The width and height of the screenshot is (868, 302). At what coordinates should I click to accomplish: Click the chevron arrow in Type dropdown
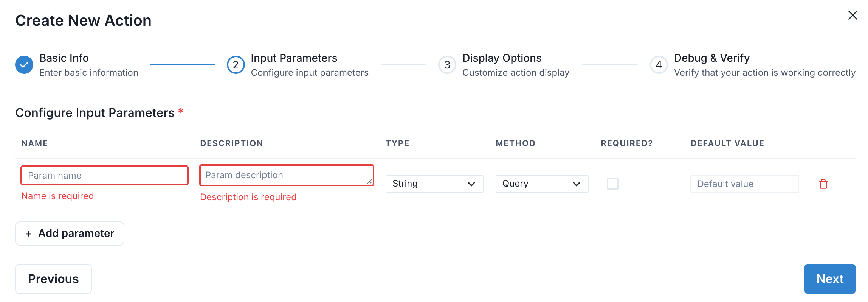coord(471,184)
